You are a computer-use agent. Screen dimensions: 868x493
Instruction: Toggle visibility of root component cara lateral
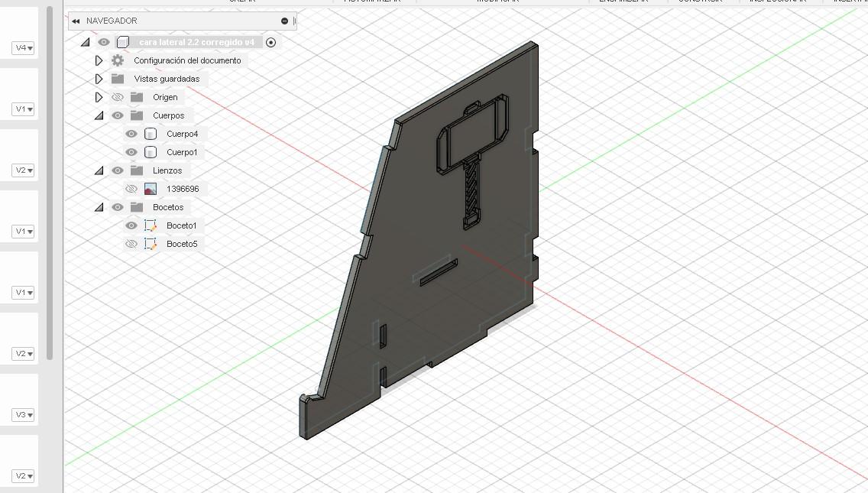103,42
